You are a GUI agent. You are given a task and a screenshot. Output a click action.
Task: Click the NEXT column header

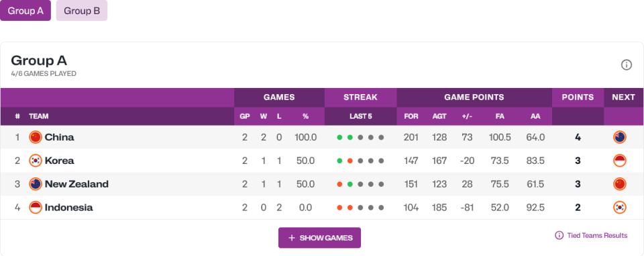623,97
